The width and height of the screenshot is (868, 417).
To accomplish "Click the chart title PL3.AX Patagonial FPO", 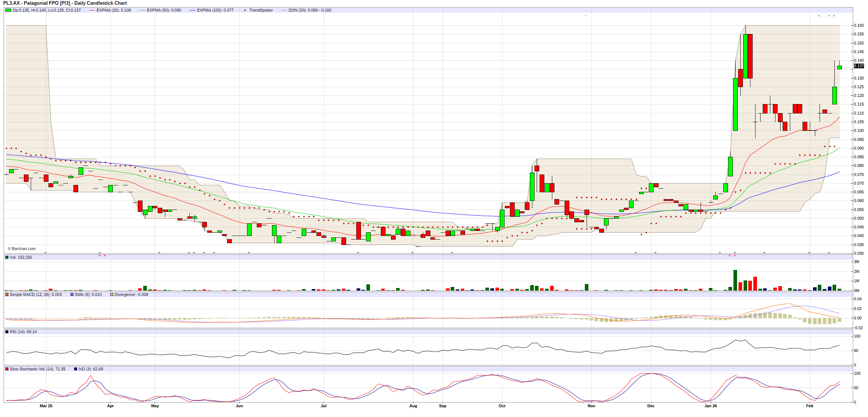I will click(65, 3).
